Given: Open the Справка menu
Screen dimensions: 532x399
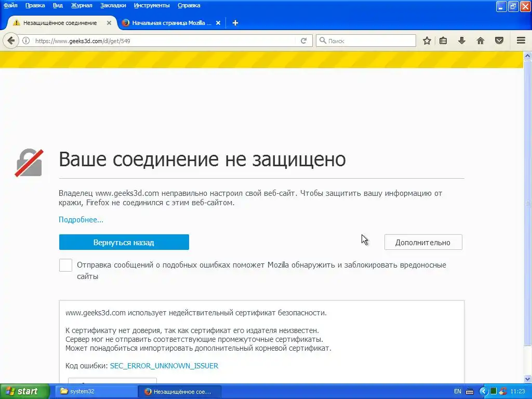Looking at the screenshot, I should point(189,5).
